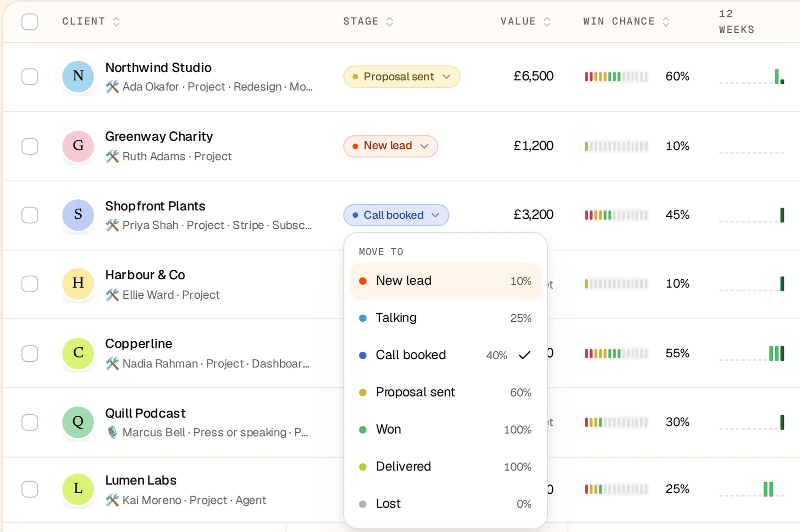800x532 pixels.
Task: Move to Lost stage
Action: coord(445,504)
